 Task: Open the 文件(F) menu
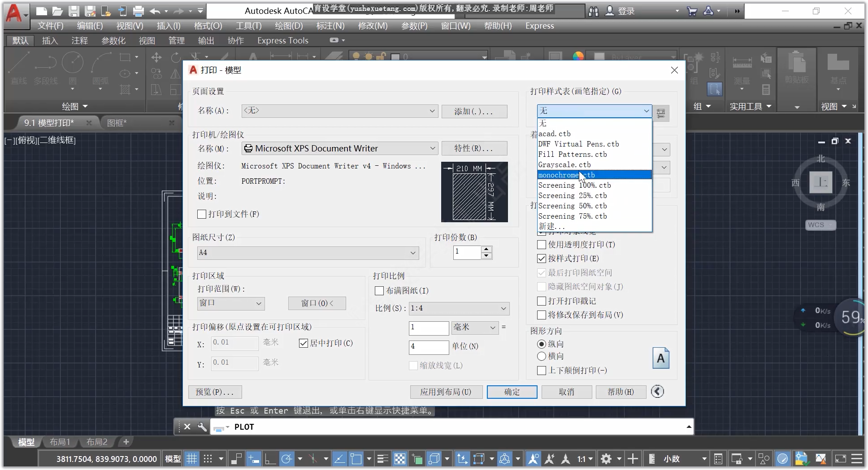(50, 26)
